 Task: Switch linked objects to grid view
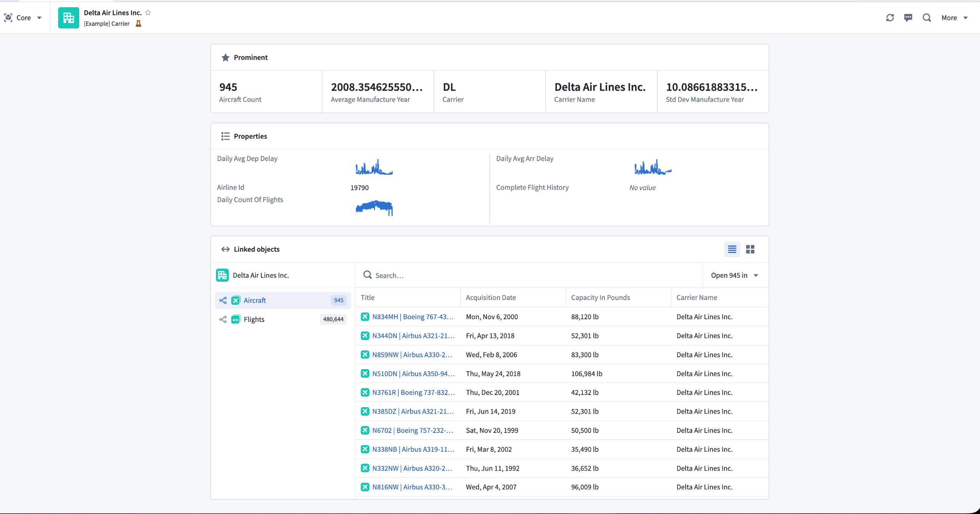(x=750, y=249)
